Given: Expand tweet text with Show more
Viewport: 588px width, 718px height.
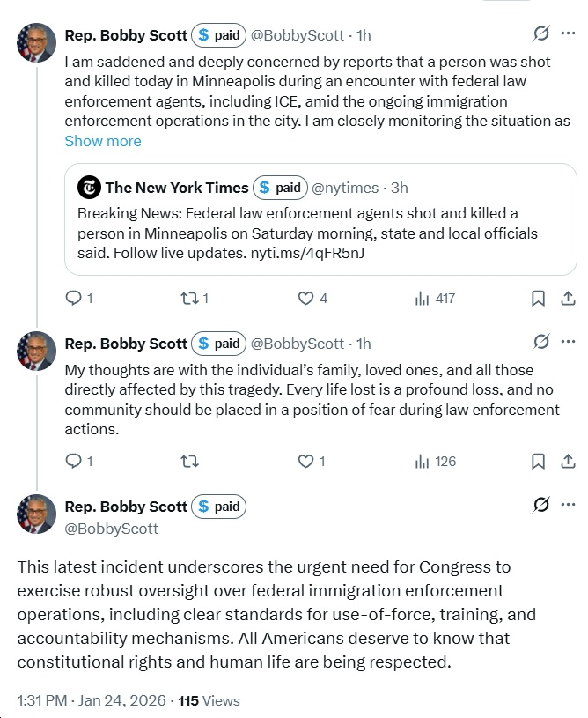Looking at the screenshot, I should coord(103,141).
